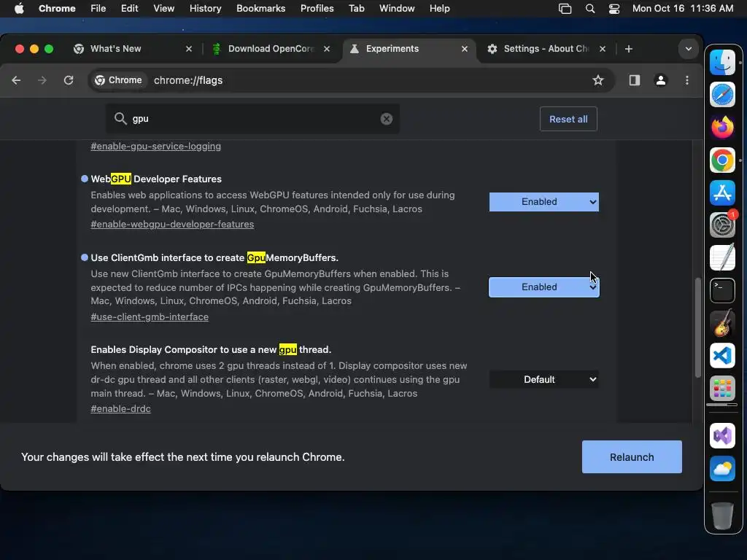Close the Experiments tab

[x=465, y=49]
